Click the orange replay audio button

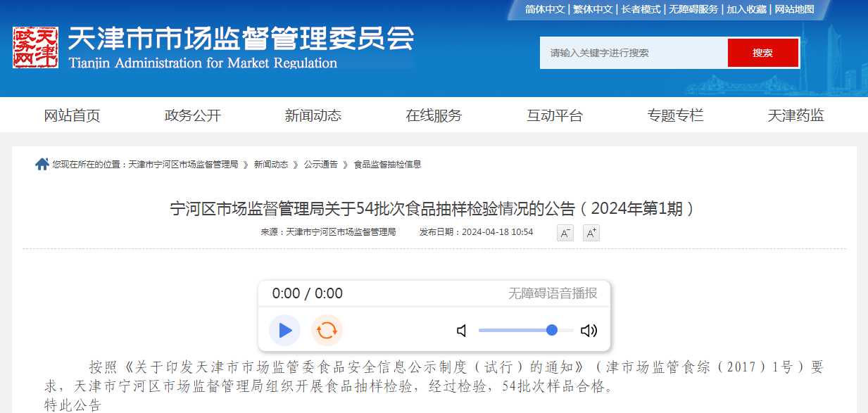327,331
